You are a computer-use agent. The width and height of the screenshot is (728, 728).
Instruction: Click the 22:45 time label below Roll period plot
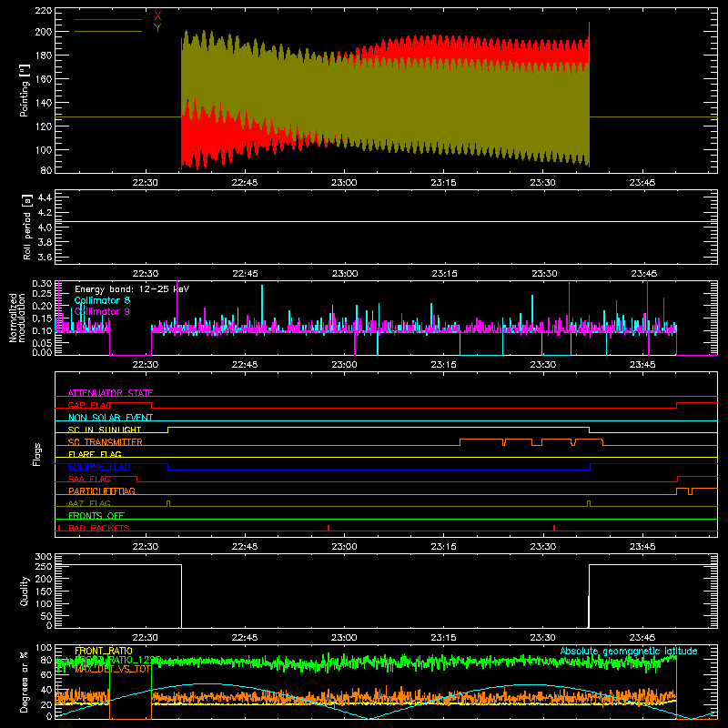tap(245, 274)
